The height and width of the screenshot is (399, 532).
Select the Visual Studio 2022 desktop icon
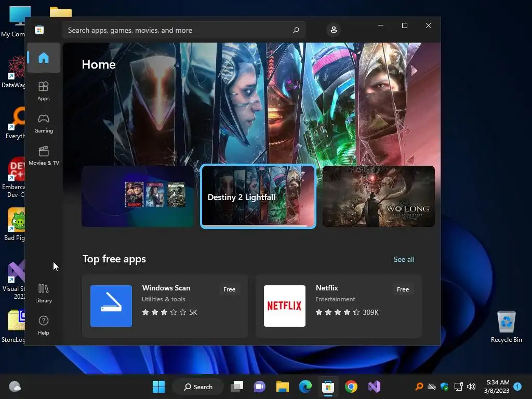coord(13,280)
